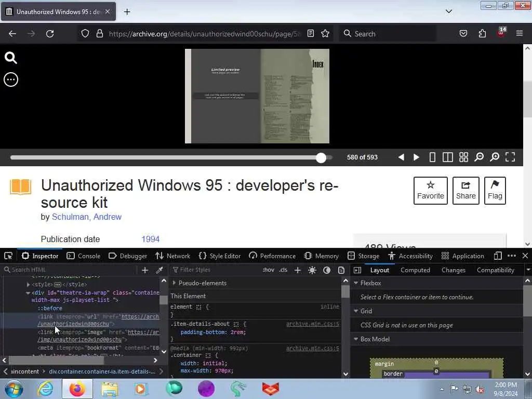This screenshot has height=399, width=532.
Task: Switch to Inspector devtools tab
Action: (40, 256)
